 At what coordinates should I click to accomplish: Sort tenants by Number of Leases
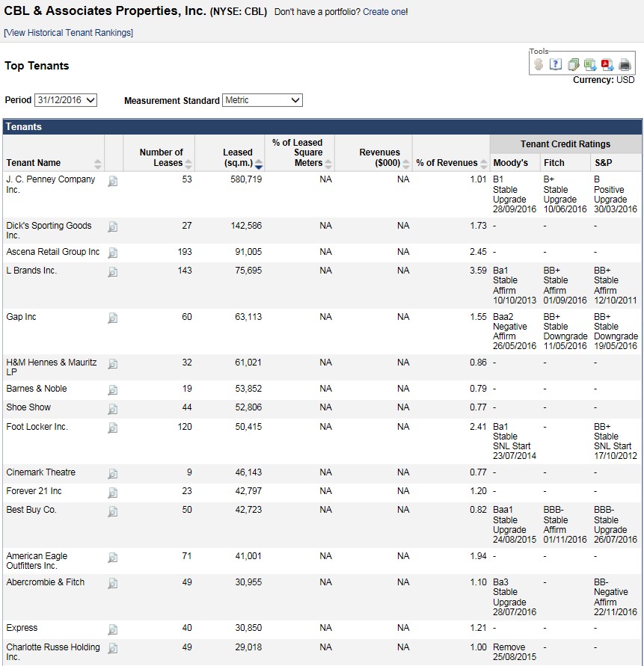click(x=188, y=164)
